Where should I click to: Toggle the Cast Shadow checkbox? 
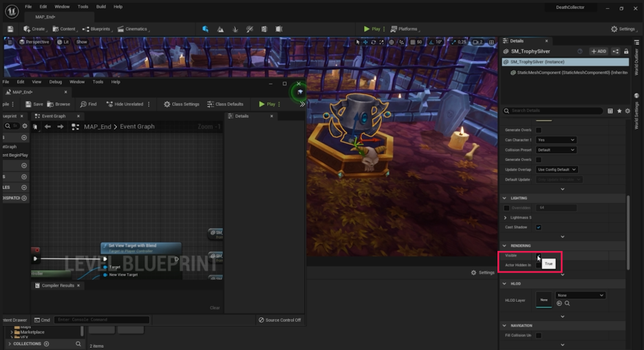pos(539,228)
